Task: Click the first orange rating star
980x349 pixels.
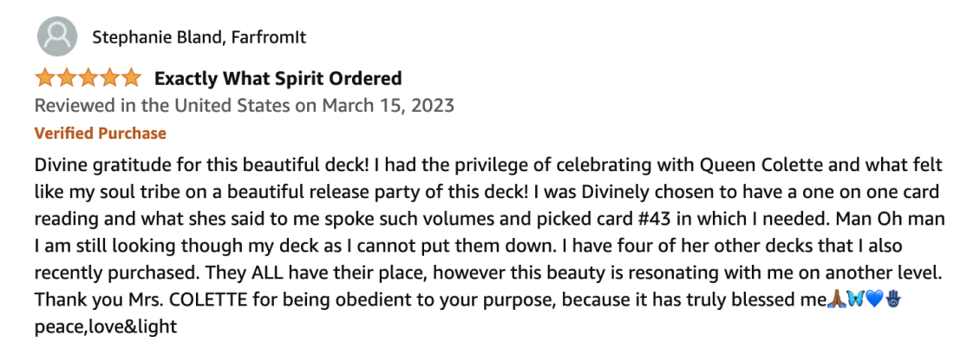Action: point(45,78)
